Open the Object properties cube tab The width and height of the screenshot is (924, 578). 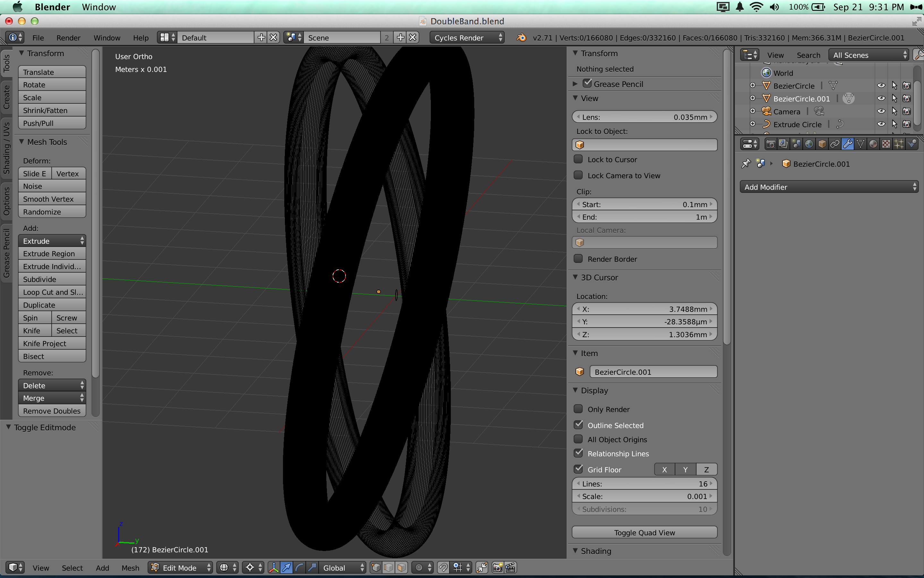tap(822, 144)
